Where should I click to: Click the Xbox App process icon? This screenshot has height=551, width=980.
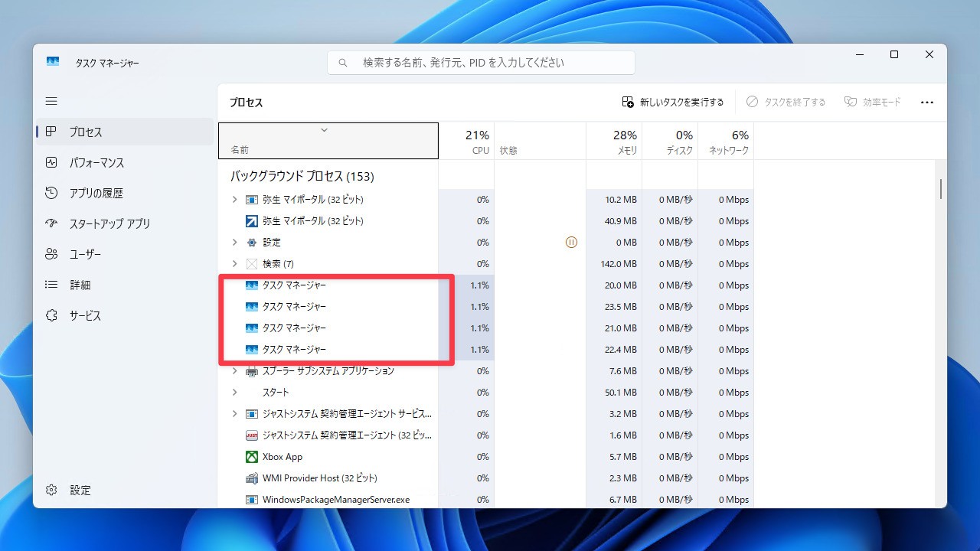(252, 457)
